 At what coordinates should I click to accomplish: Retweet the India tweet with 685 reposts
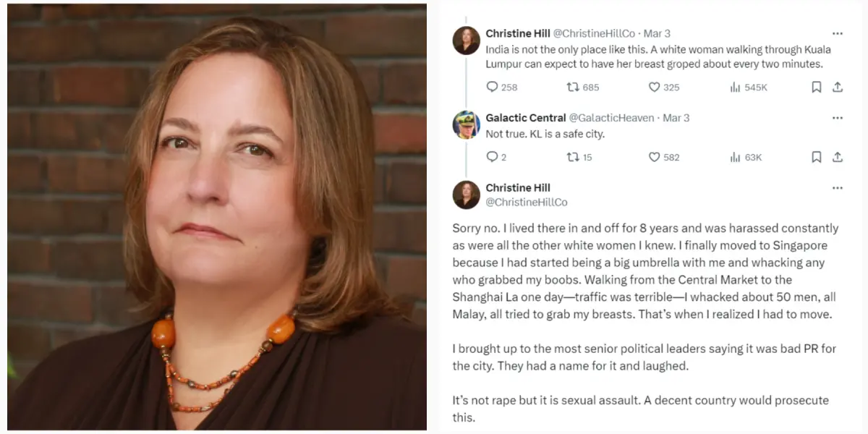click(573, 87)
